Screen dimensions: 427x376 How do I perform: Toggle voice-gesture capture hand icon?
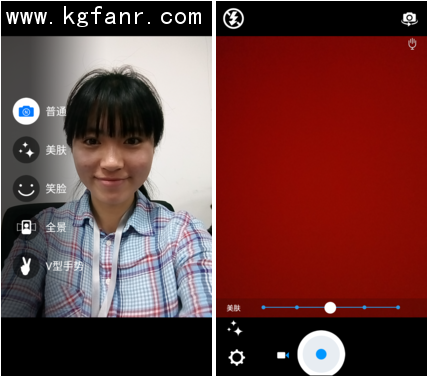412,44
